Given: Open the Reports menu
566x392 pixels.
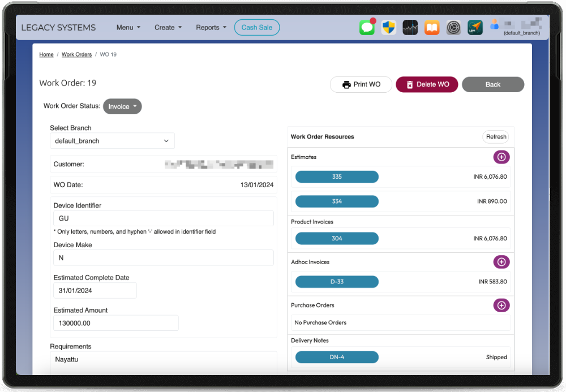Looking at the screenshot, I should 211,27.
